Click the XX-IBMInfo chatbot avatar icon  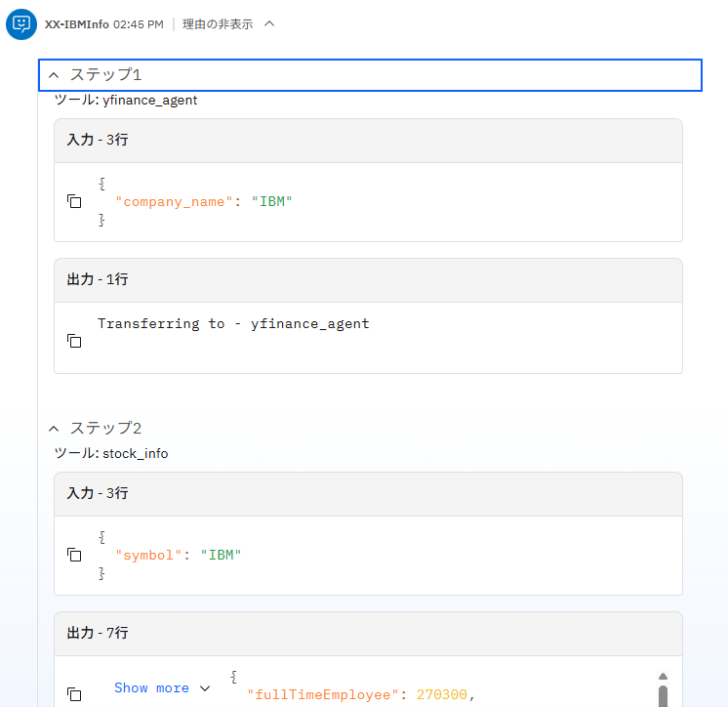coord(20,24)
